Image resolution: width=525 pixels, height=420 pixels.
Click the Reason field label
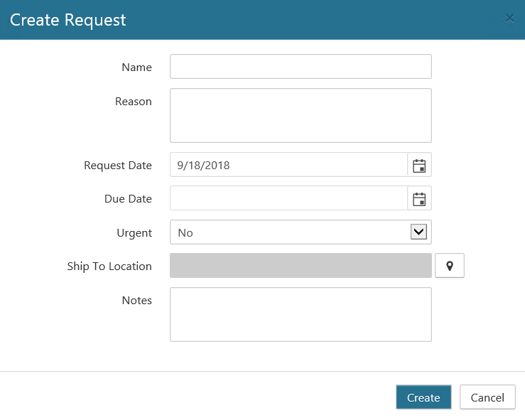[134, 102]
